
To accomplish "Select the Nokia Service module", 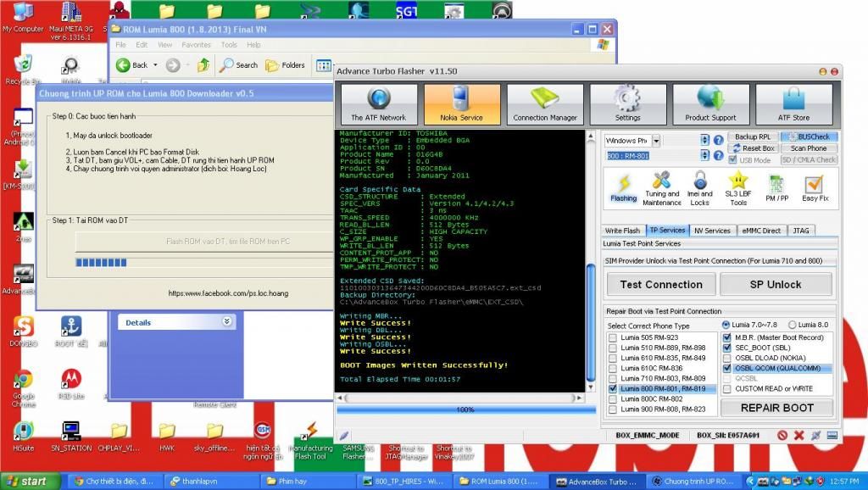I will click(x=462, y=104).
